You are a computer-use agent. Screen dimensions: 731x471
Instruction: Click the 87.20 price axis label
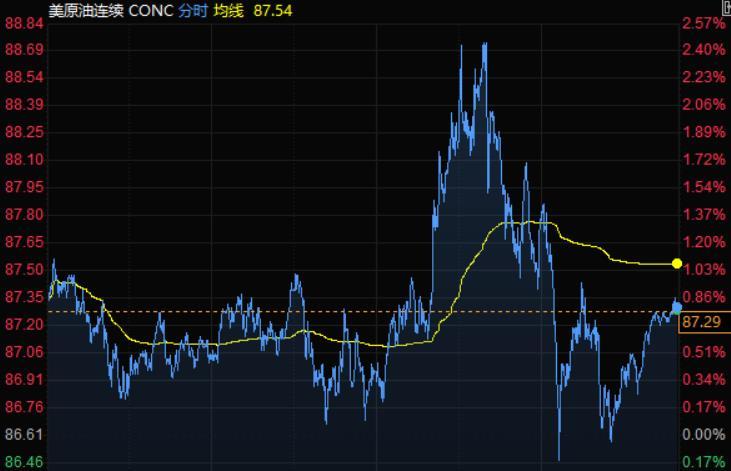click(23, 325)
